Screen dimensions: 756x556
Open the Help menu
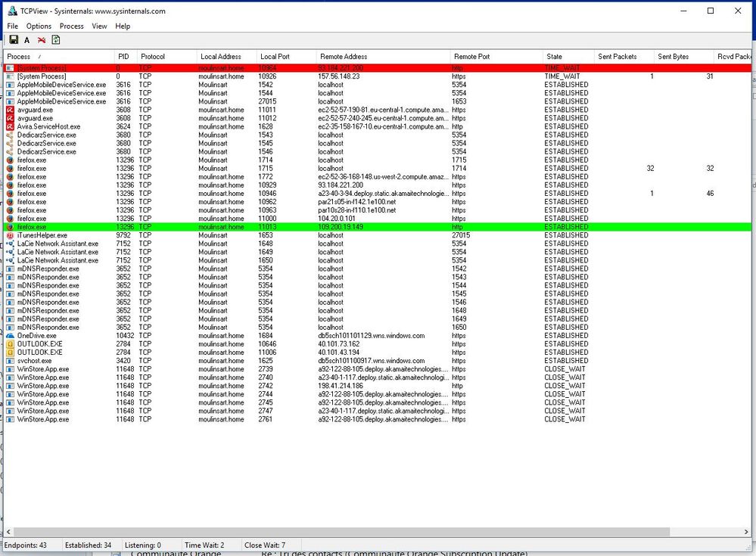123,26
